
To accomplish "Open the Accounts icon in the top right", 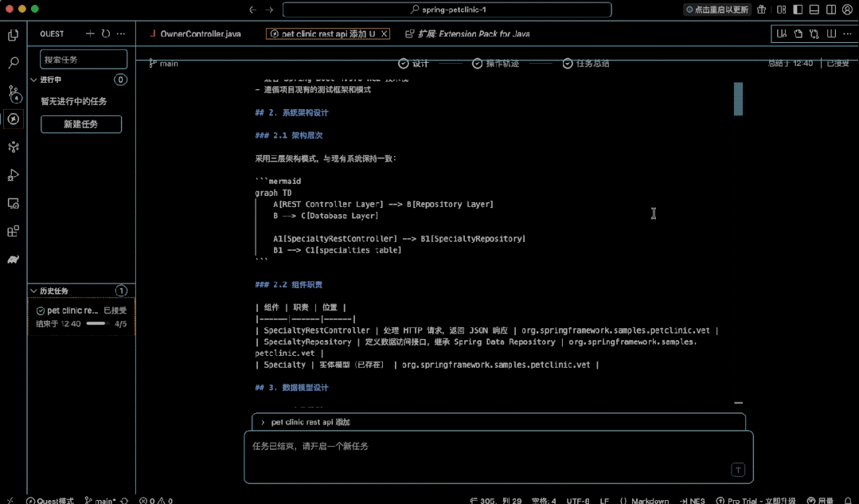I will [x=847, y=10].
